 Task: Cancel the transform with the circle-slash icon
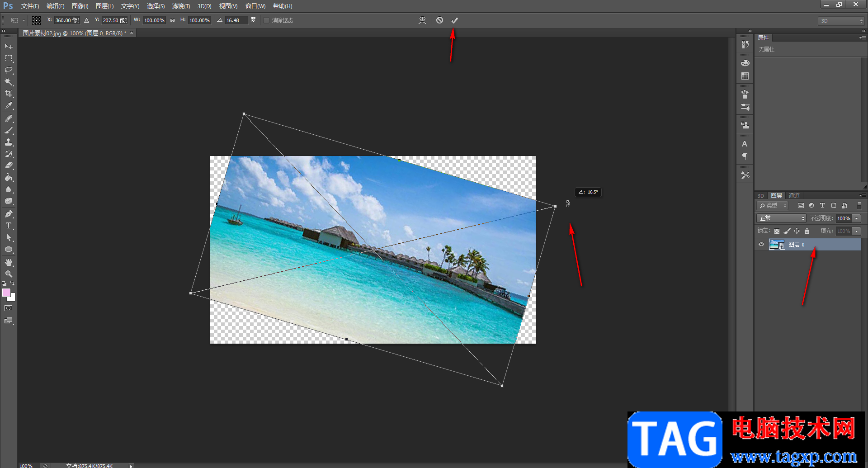pyautogui.click(x=439, y=20)
